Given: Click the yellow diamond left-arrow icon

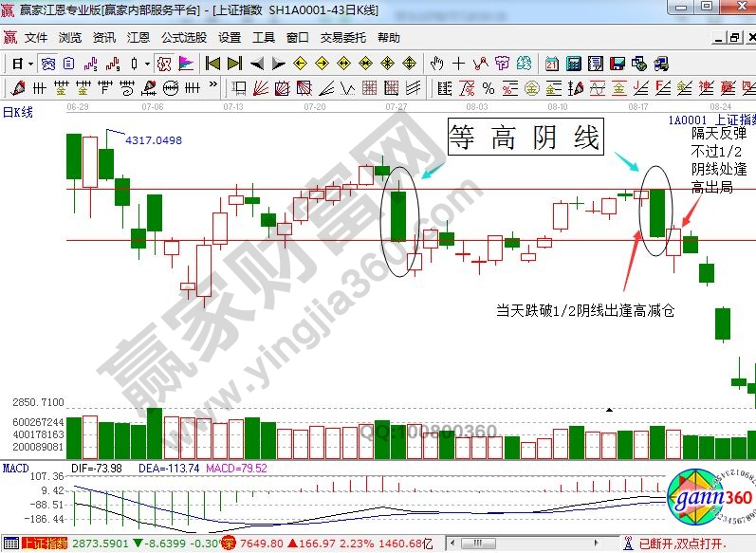Looking at the screenshot, I should [300, 64].
